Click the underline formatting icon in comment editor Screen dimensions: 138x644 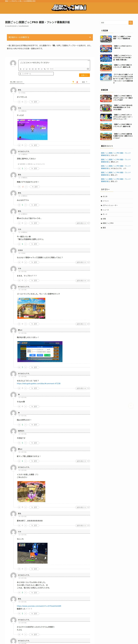[x=27, y=69]
